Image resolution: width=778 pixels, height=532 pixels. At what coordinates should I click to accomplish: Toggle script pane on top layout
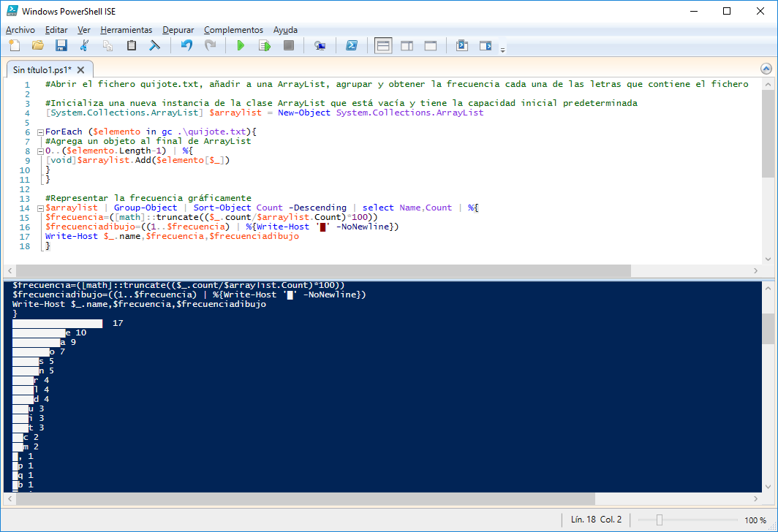pyautogui.click(x=383, y=46)
